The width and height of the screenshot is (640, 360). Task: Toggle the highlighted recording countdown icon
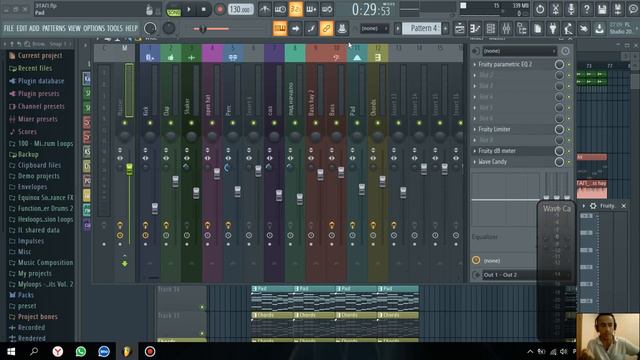[296, 9]
